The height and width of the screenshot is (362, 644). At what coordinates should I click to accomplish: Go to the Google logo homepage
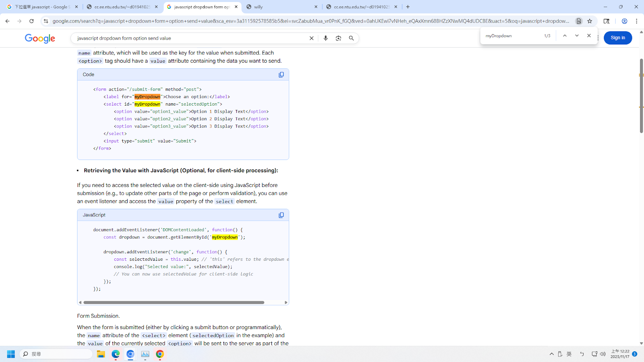point(40,39)
